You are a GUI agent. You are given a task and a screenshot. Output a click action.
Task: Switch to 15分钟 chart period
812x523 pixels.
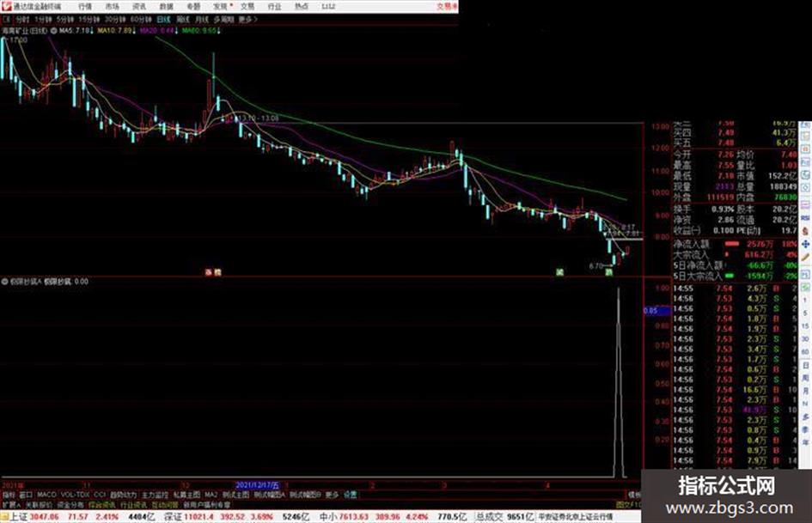[x=89, y=20]
